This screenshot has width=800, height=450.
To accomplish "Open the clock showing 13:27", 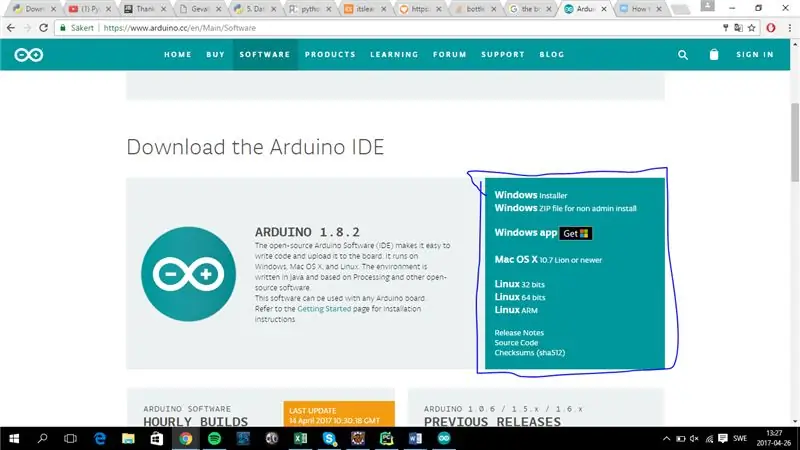I will pos(774,438).
